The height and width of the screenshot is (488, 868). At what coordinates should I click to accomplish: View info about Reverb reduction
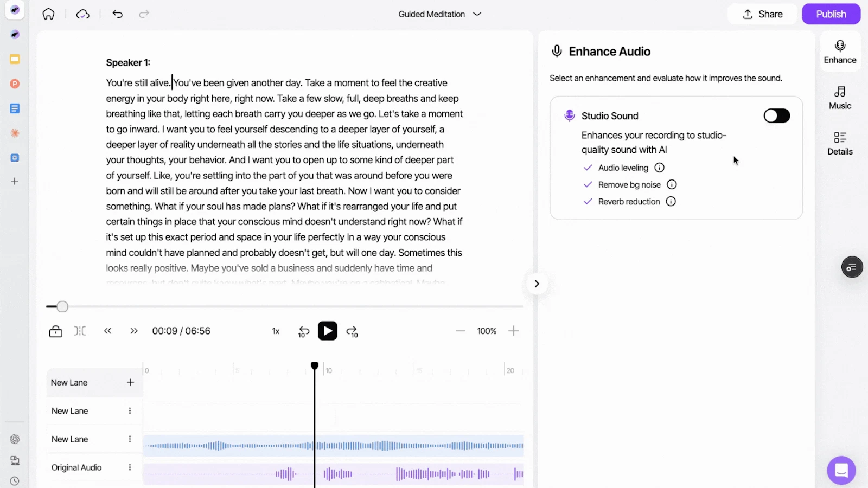click(x=671, y=201)
